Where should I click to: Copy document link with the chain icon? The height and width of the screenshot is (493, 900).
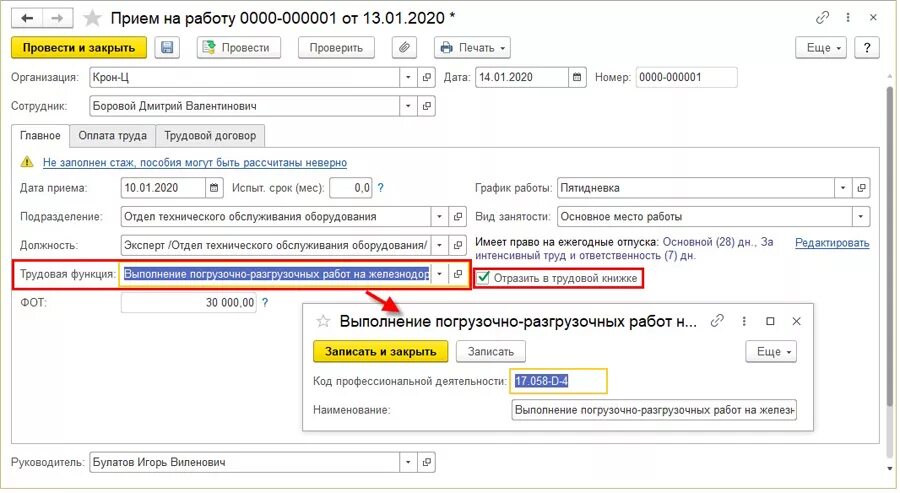click(x=822, y=18)
